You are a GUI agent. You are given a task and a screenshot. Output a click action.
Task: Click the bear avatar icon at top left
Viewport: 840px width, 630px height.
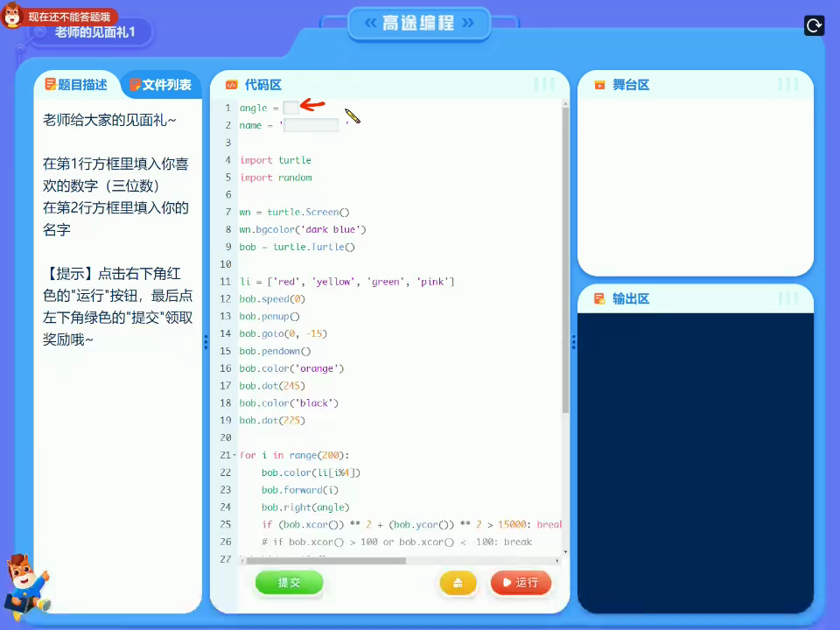pyautogui.click(x=11, y=15)
